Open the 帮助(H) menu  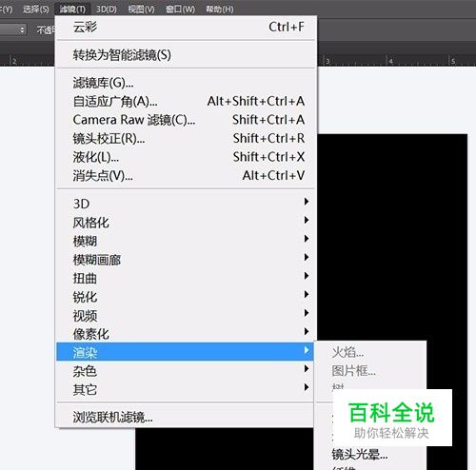click(220, 9)
